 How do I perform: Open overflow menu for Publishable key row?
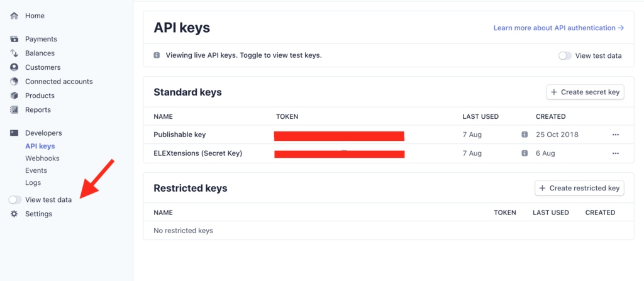pyautogui.click(x=615, y=135)
